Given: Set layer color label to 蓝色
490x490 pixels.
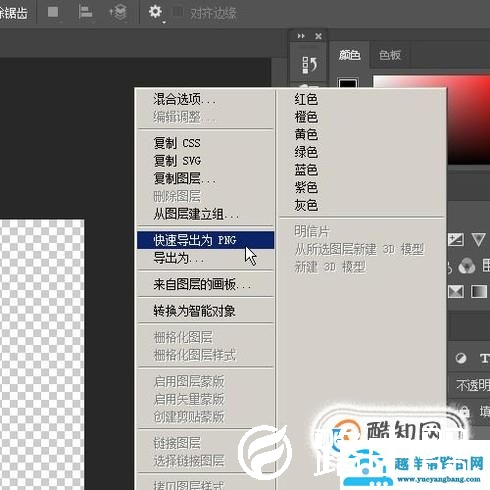Looking at the screenshot, I should click(362, 170).
